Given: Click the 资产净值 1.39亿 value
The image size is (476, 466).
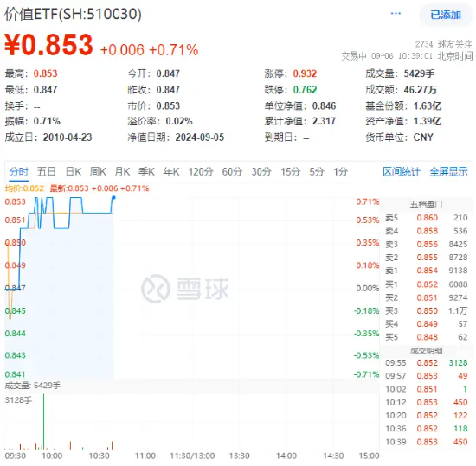Looking at the screenshot, I should click(x=428, y=121).
